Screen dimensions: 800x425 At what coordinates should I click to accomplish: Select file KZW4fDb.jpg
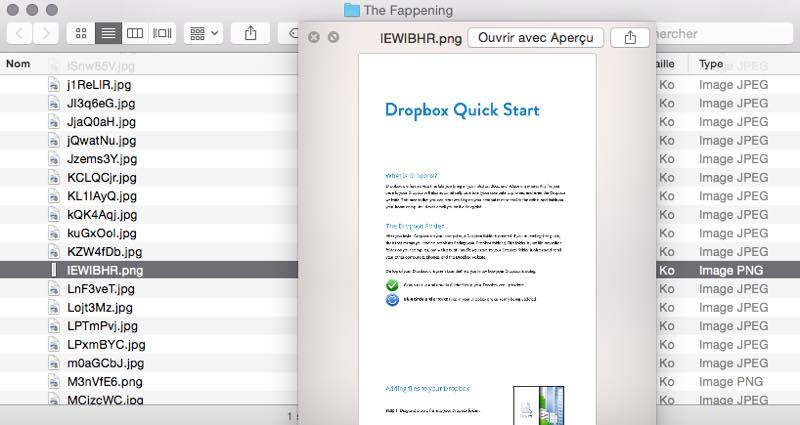pos(105,252)
